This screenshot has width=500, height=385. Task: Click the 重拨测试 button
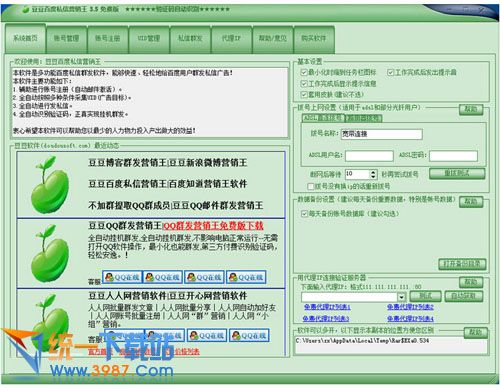[457, 173]
